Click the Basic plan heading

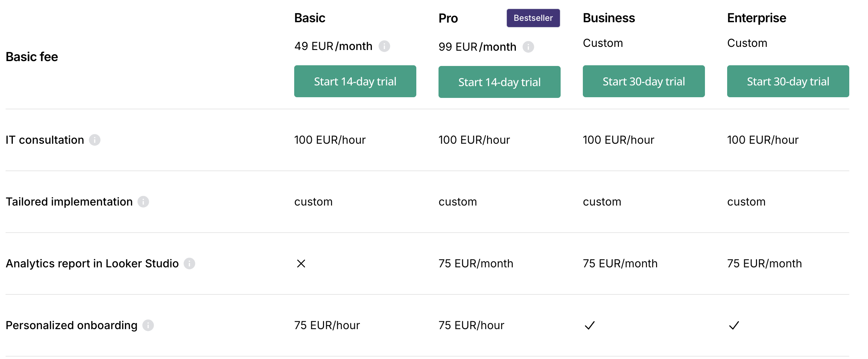coord(310,18)
